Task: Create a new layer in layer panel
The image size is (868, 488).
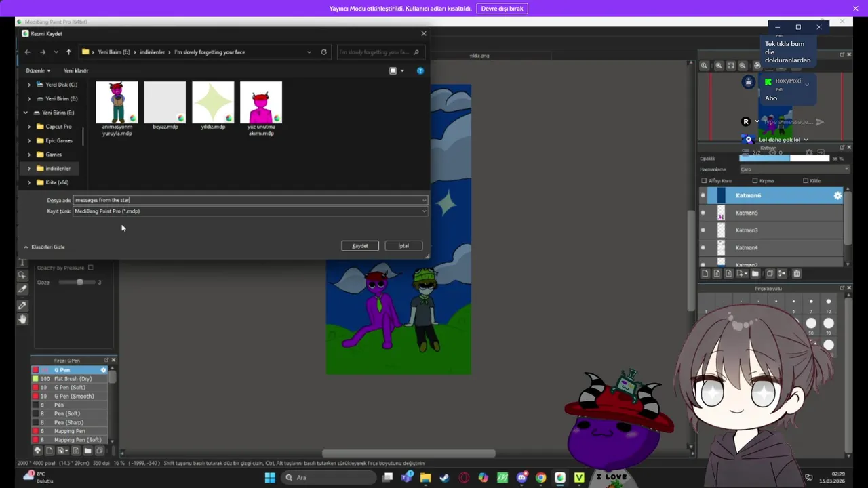Action: pos(705,274)
